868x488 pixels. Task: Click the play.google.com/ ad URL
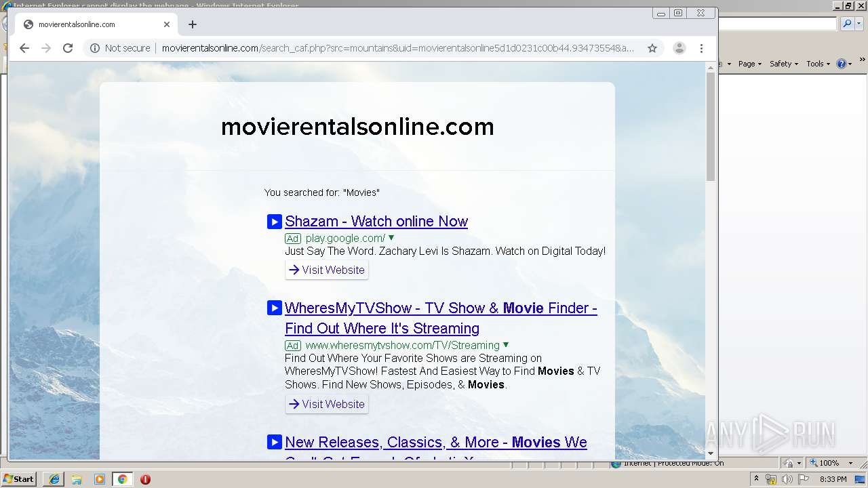click(x=345, y=239)
